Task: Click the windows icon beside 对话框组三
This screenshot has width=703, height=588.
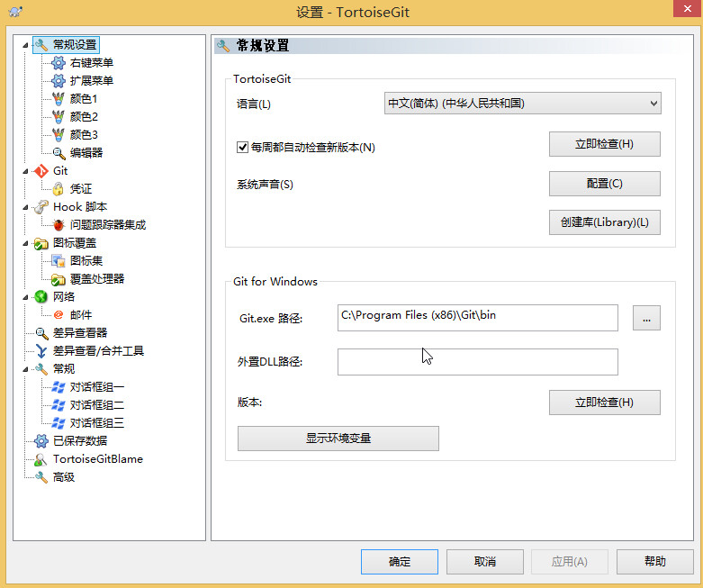Action: tap(59, 423)
